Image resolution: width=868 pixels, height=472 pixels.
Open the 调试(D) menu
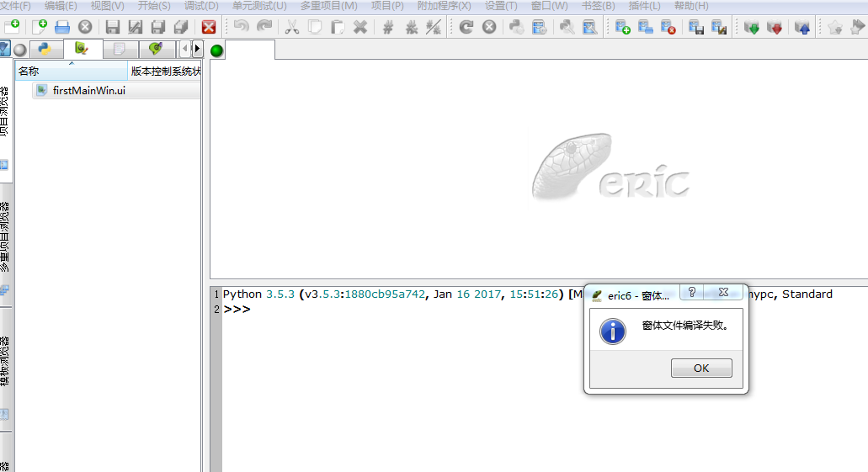click(x=201, y=6)
